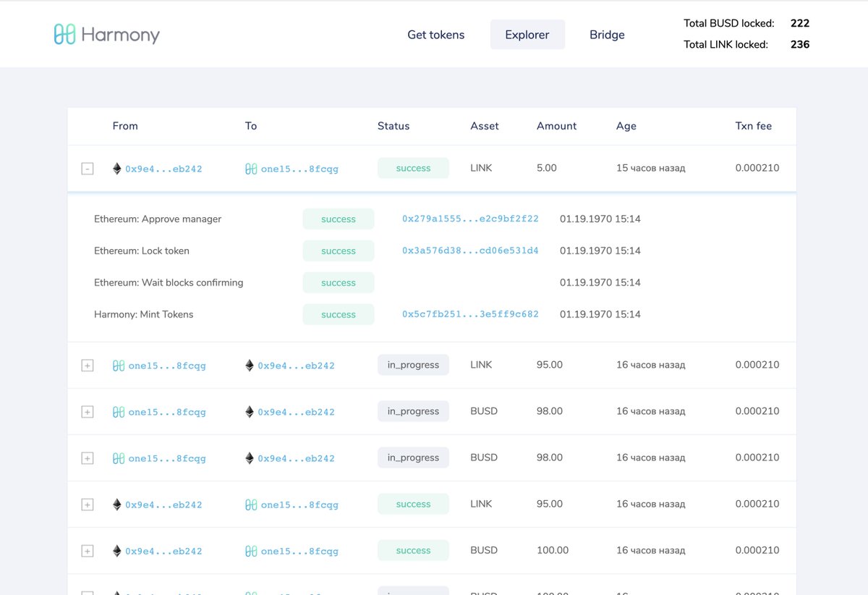Screen dimensions: 868x595
Task: Switch to the Explorer tab
Action: tap(527, 35)
